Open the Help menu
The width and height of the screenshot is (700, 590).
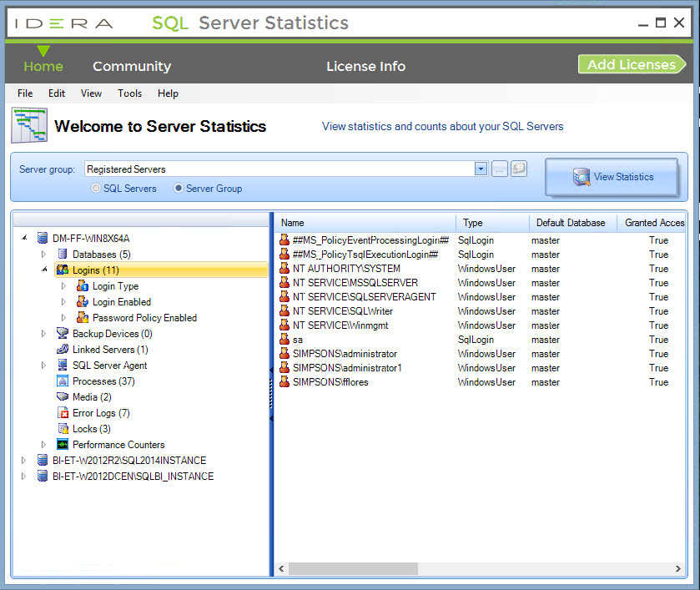click(x=168, y=93)
